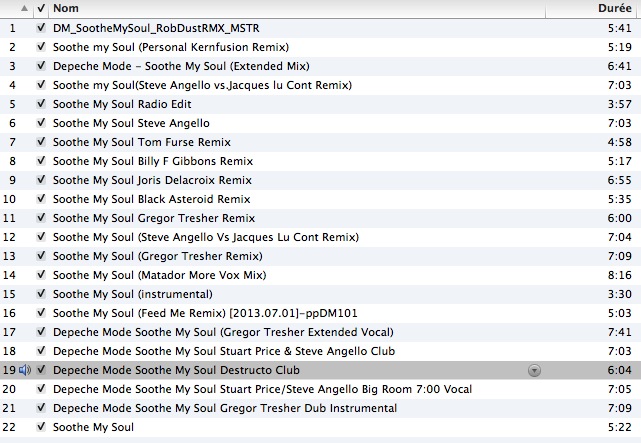Uncheck DM_SootheMySoul_RobDustRMX_MSTR track
641x443 pixels.
[41, 28]
